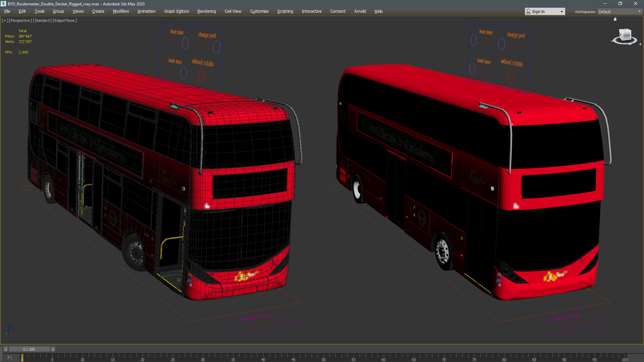The width and height of the screenshot is (644, 362).
Task: Open the Scripting menu
Action: pos(285,11)
